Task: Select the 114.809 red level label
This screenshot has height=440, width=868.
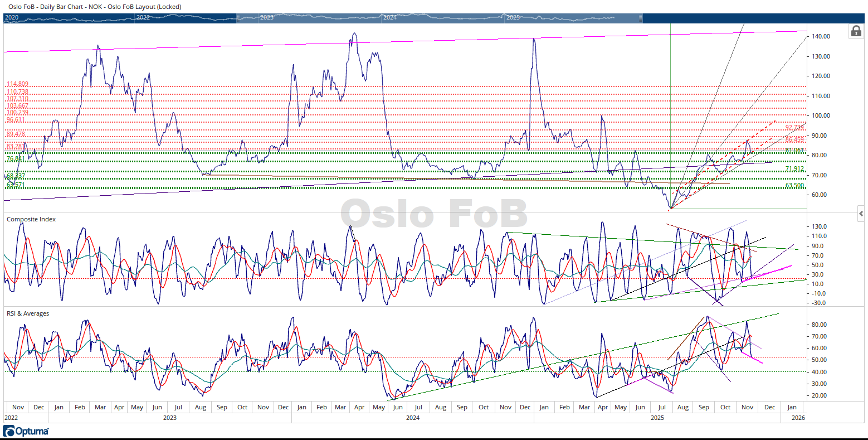Action: tap(17, 84)
